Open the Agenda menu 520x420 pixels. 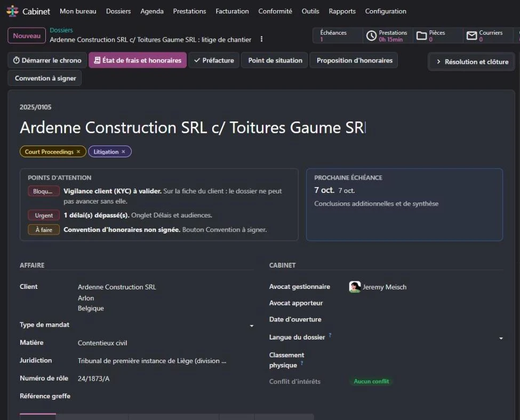click(152, 11)
